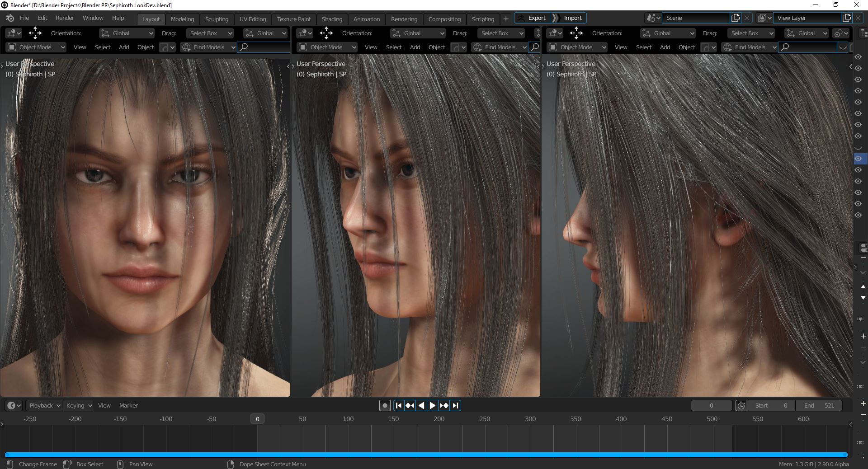Select the Move tool icon in left viewport
868x469 pixels.
click(35, 33)
